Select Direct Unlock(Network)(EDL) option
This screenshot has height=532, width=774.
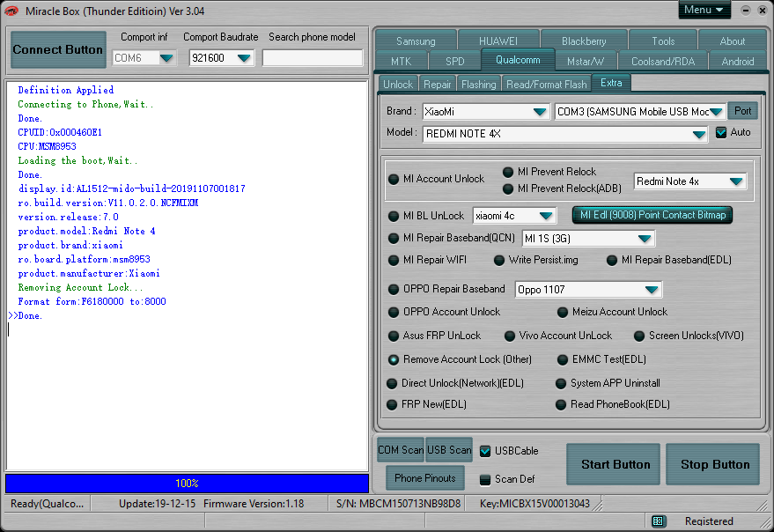(x=392, y=383)
